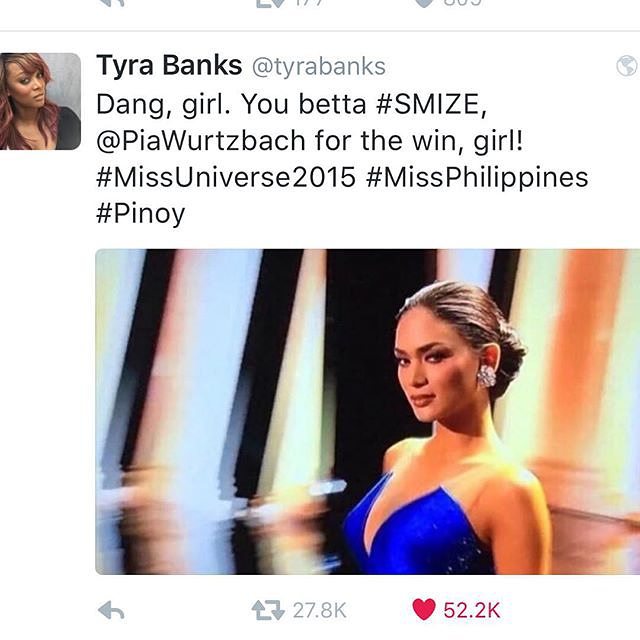Open the #SMIZE hashtag
This screenshot has width=640, height=640.
click(x=431, y=104)
